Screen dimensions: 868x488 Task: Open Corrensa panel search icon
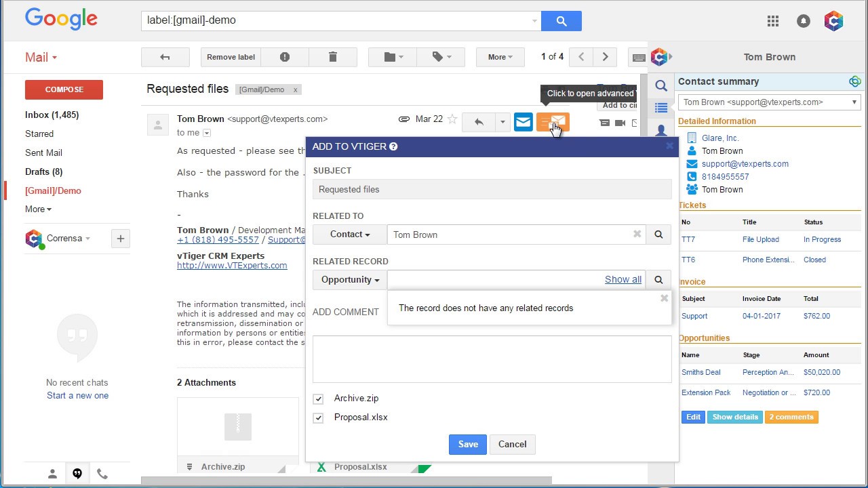661,86
